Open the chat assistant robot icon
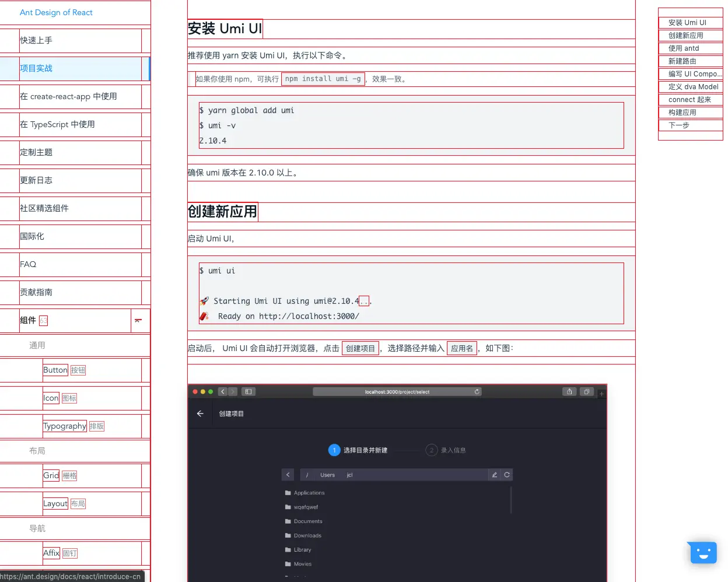This screenshot has width=728, height=582. pyautogui.click(x=703, y=552)
